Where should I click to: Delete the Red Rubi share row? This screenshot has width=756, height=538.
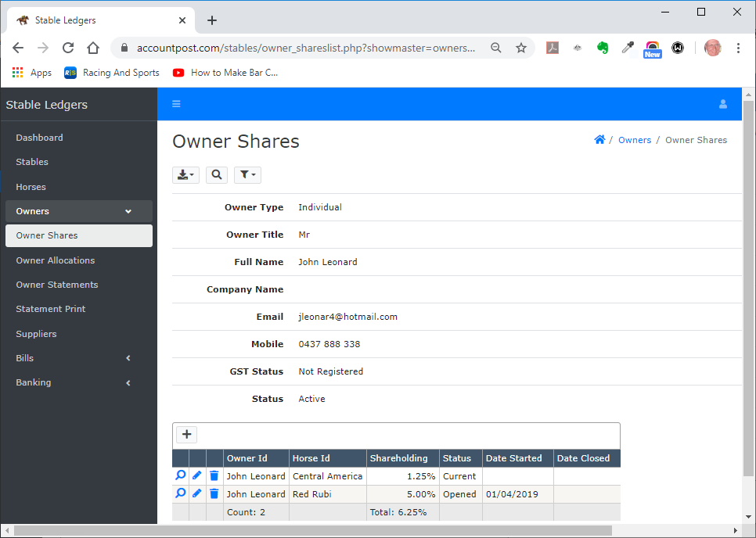tap(214, 493)
